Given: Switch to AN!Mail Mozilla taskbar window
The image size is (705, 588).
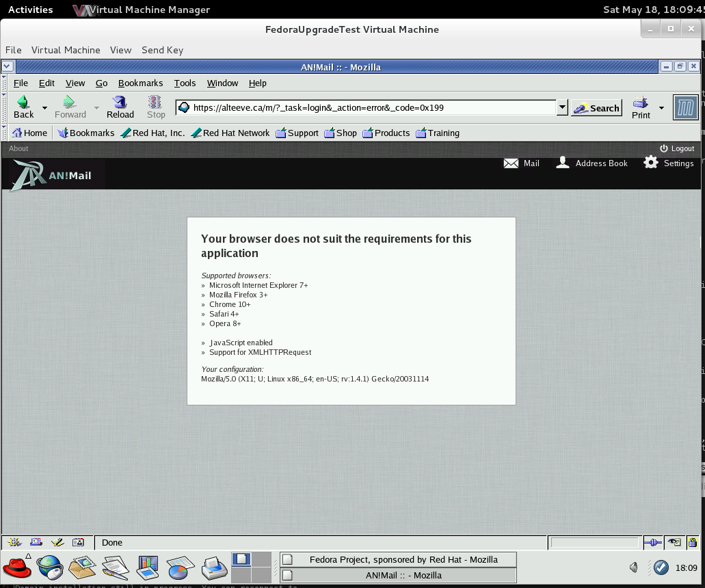Looking at the screenshot, I should (x=399, y=576).
